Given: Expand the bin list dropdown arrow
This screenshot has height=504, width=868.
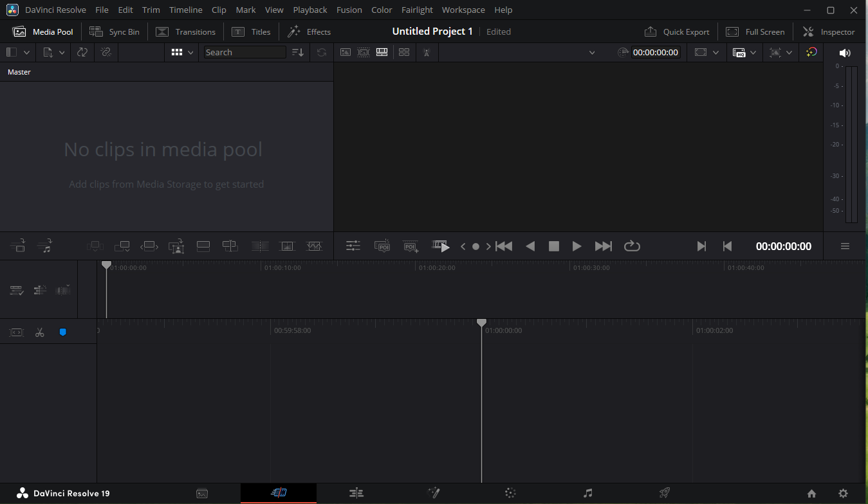Looking at the screenshot, I should tap(26, 53).
